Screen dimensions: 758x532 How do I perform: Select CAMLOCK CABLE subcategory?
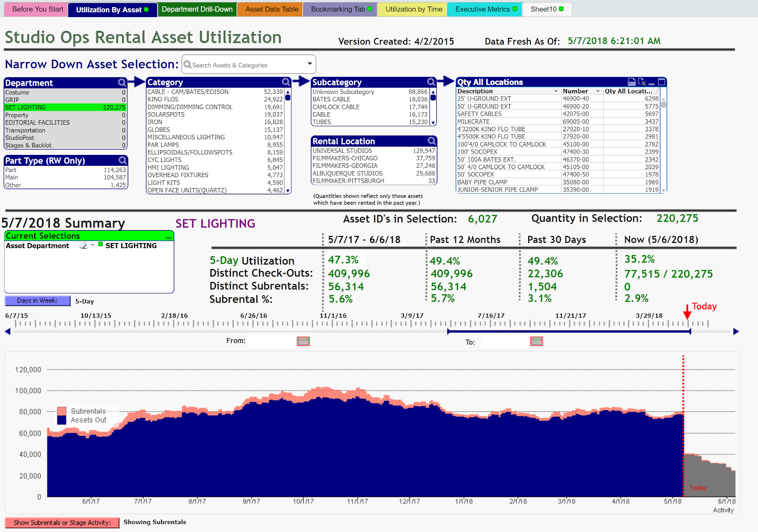pos(370,107)
